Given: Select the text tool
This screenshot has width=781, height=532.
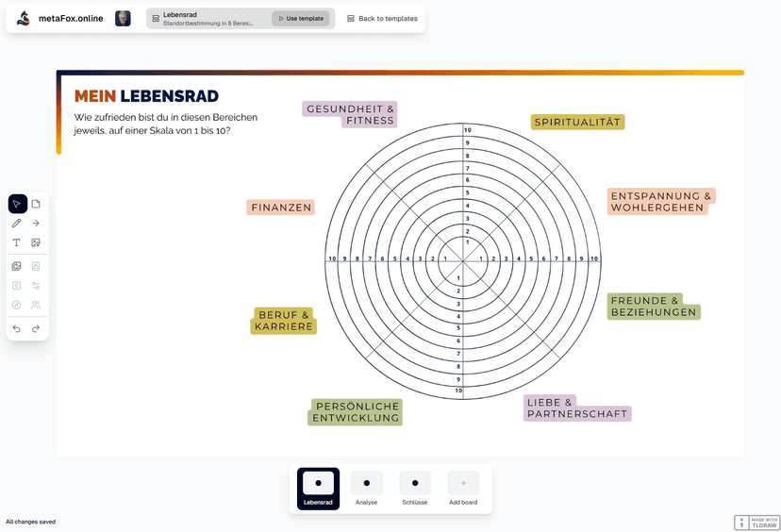Looking at the screenshot, I should (x=17, y=242).
